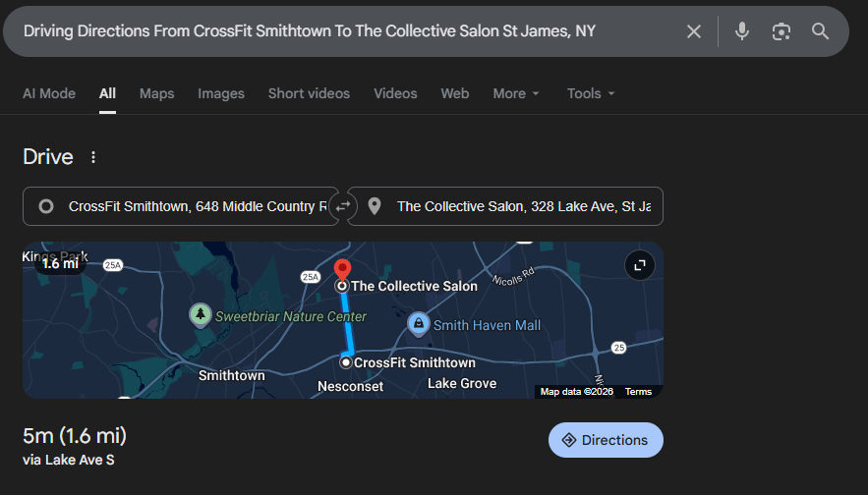Expand the More search filters dropdown

[516, 93]
